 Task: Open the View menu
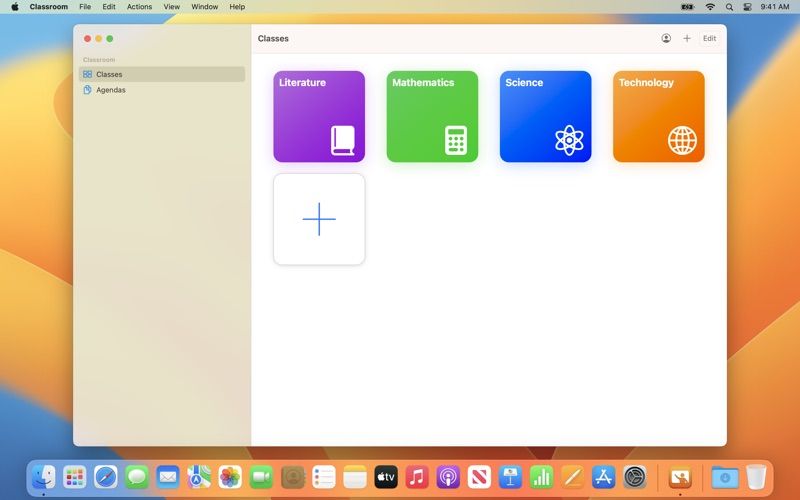tap(171, 7)
